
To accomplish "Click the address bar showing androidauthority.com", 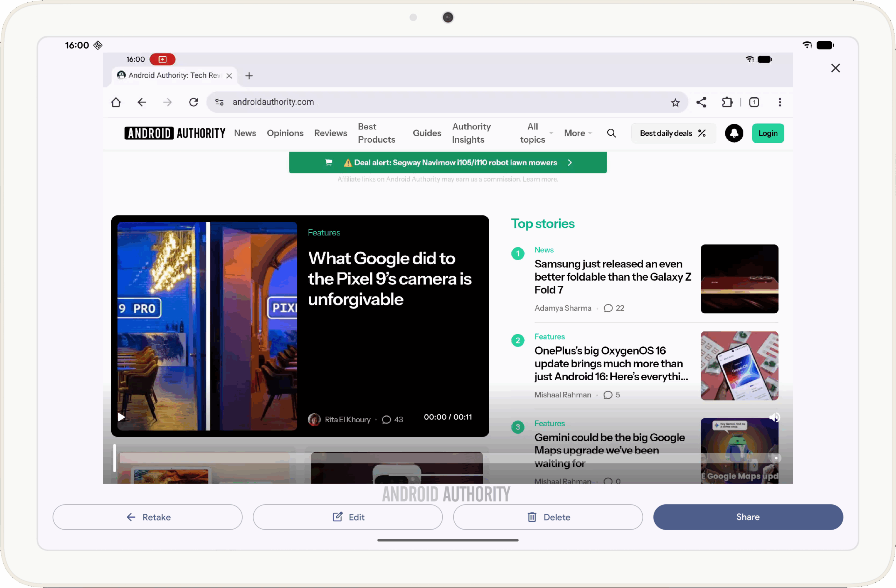I will pyautogui.click(x=273, y=102).
